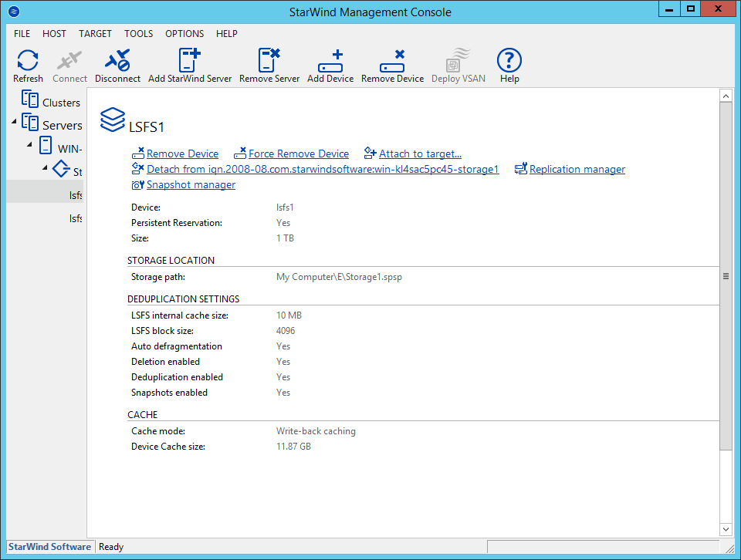Viewport: 741px width, 560px height.
Task: Click the Remove Device link
Action: click(x=182, y=153)
